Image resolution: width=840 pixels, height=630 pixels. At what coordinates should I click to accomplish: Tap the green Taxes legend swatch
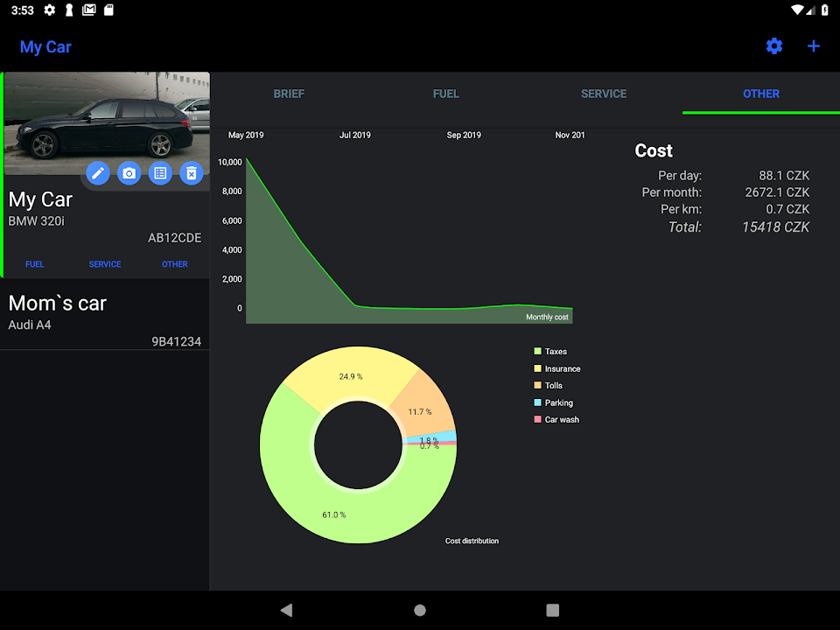(538, 352)
